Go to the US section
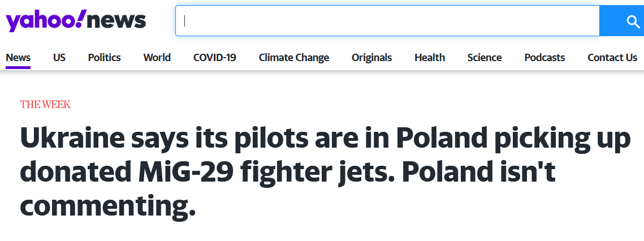644x241 pixels. pos(59,58)
